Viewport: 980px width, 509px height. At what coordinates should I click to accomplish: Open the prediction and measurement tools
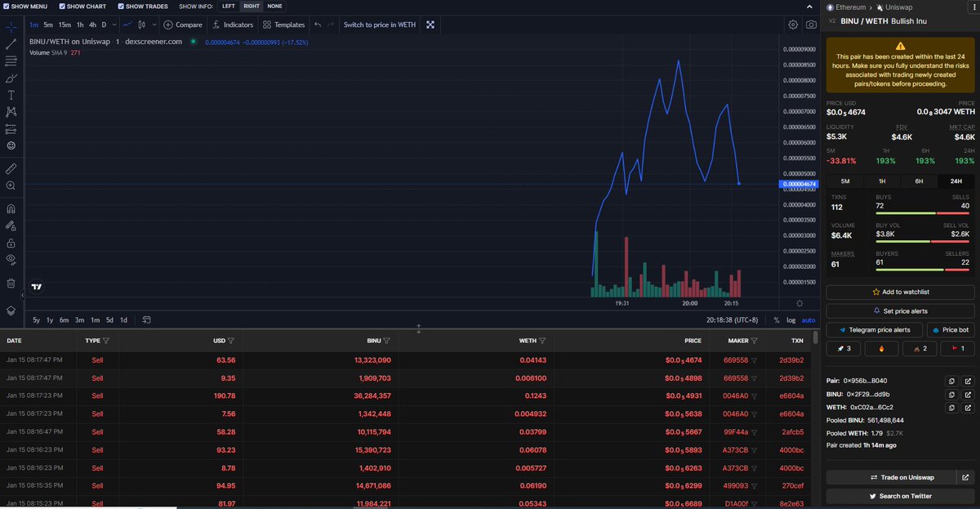point(11,129)
